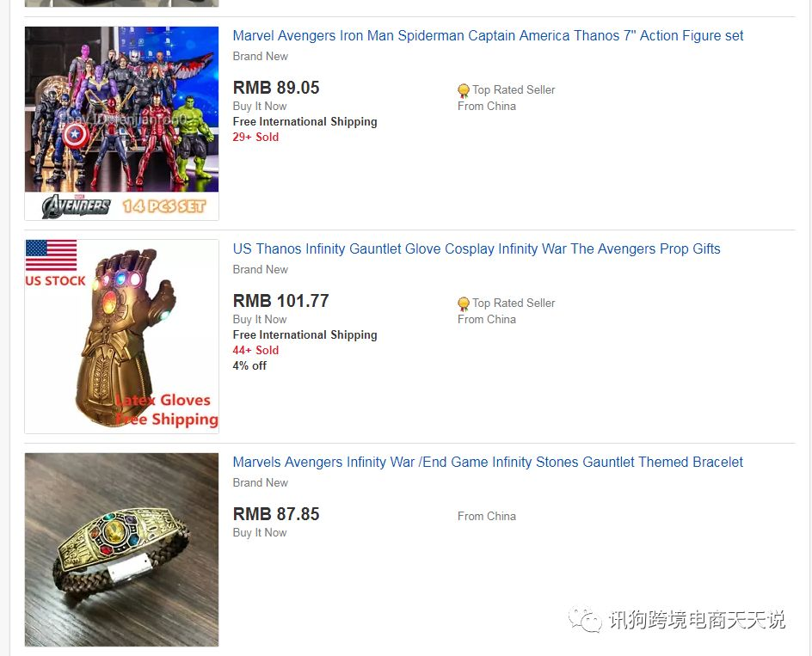Click the US flag stock icon
Viewport: 812px width, 656px height.
(52, 255)
